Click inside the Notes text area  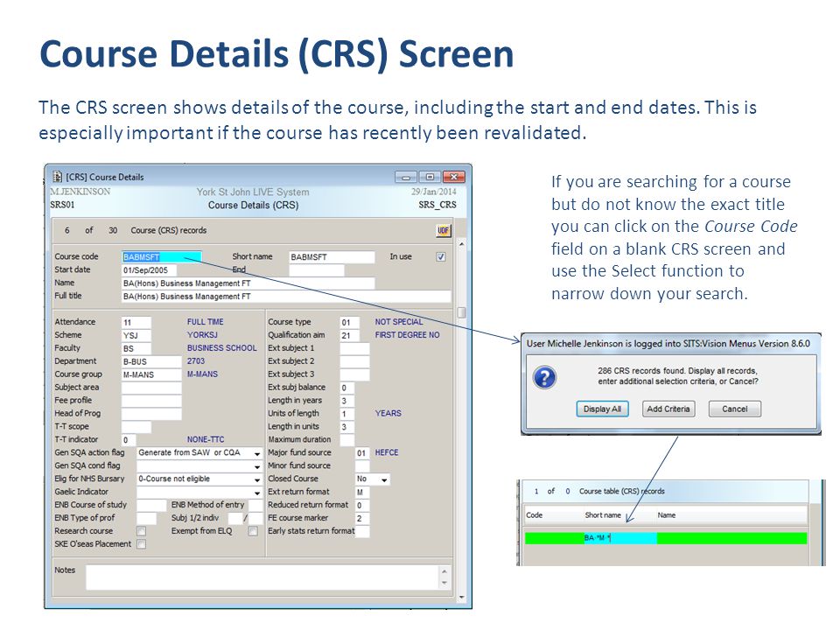coord(262,577)
